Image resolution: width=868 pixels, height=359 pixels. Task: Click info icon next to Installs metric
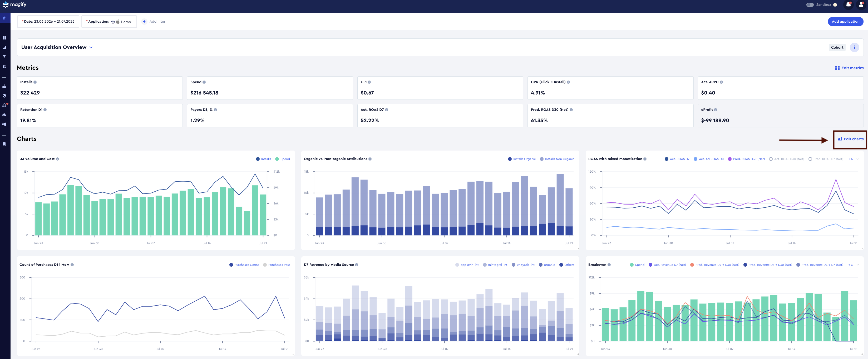[x=35, y=82]
